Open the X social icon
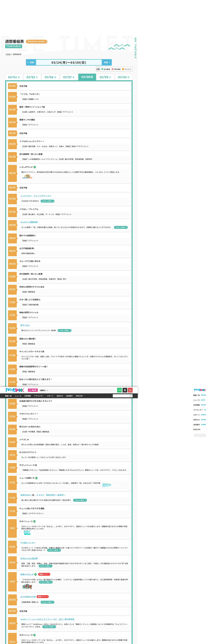 (x=125, y=390)
